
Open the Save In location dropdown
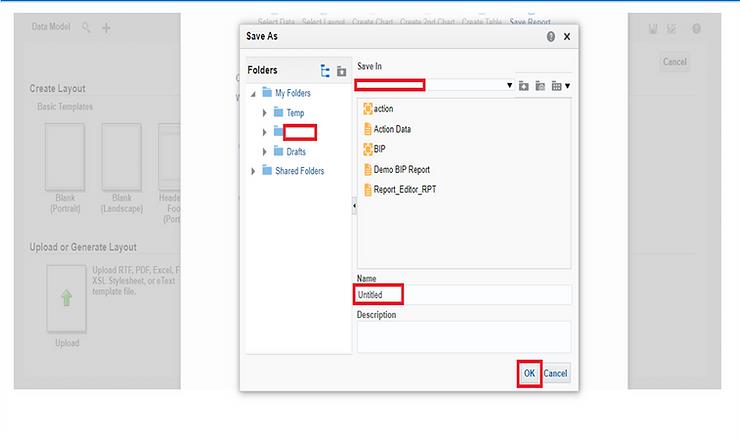(509, 86)
